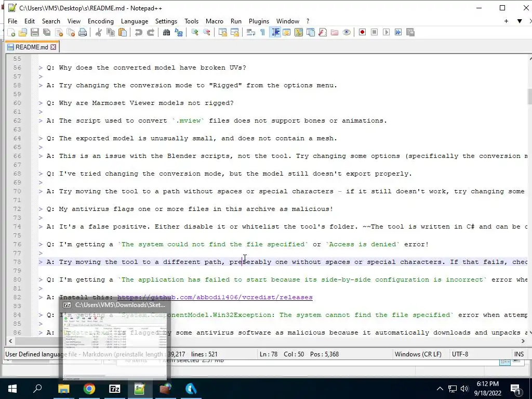Viewport: 532px width, 399px height.
Task: Open Google Chrome from the taskbar
Action: pos(89,389)
